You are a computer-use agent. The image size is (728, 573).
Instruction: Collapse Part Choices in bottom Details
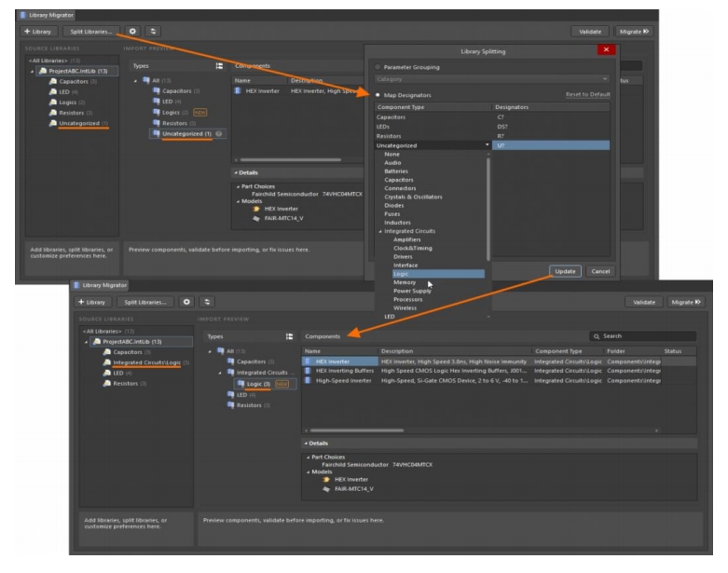[308, 457]
